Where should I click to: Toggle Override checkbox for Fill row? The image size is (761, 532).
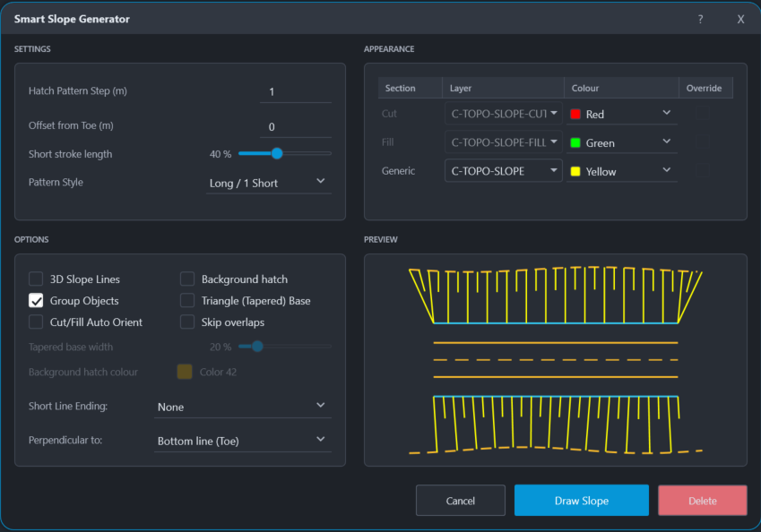pyautogui.click(x=702, y=142)
